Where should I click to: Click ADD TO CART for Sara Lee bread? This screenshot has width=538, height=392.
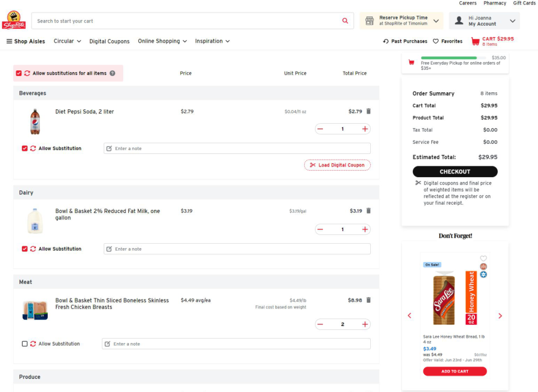pyautogui.click(x=454, y=371)
